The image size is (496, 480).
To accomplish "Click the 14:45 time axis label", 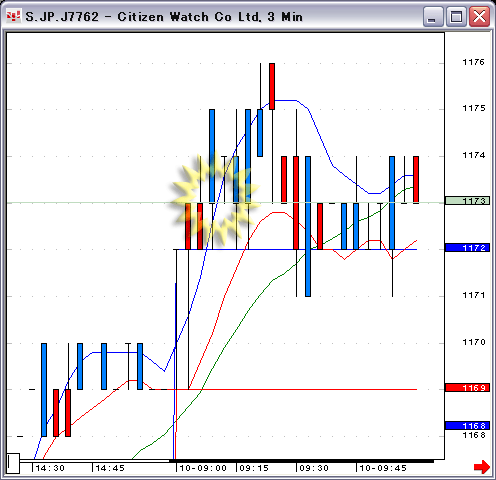I will tap(110, 468).
